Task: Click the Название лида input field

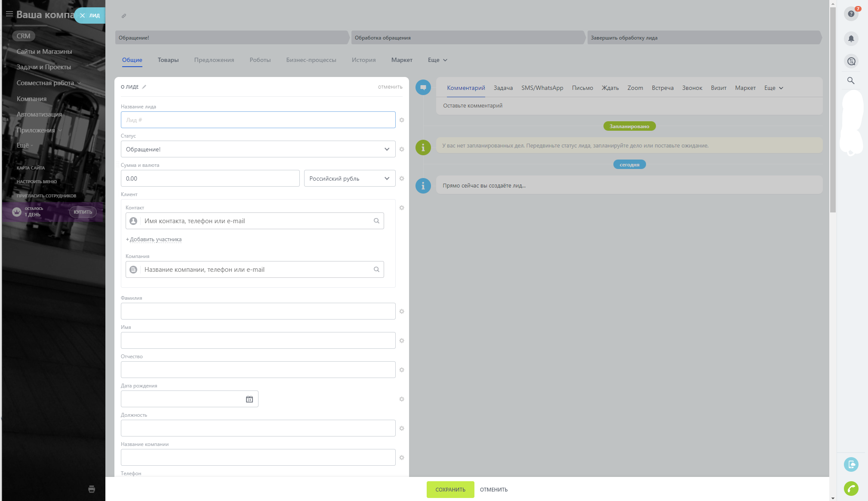Action: (258, 120)
